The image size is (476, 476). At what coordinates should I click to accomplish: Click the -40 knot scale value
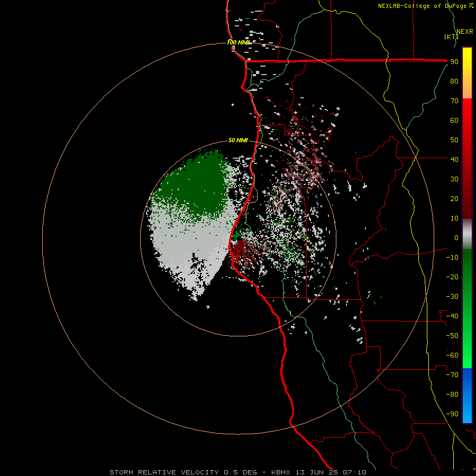[452, 316]
